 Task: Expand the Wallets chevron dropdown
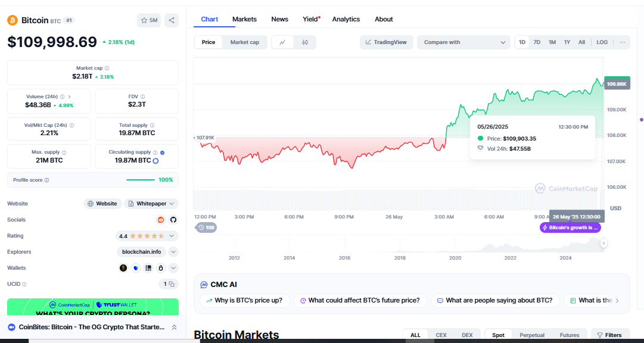point(173,268)
